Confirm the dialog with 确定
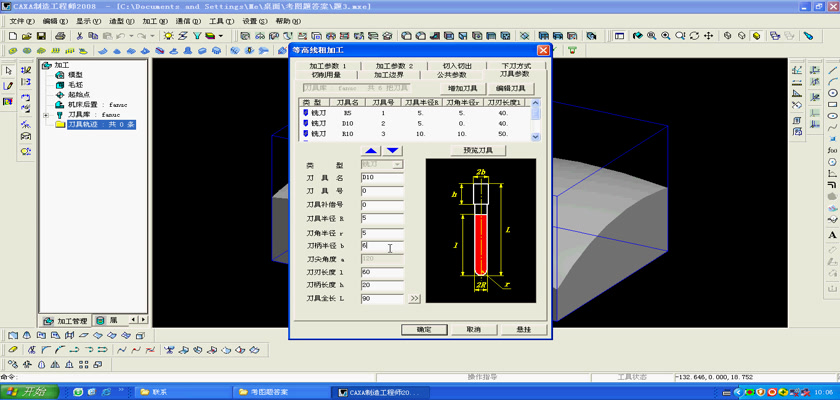 (424, 329)
